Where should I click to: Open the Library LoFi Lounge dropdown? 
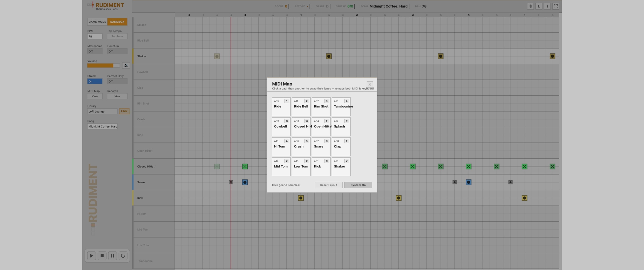coord(102,111)
